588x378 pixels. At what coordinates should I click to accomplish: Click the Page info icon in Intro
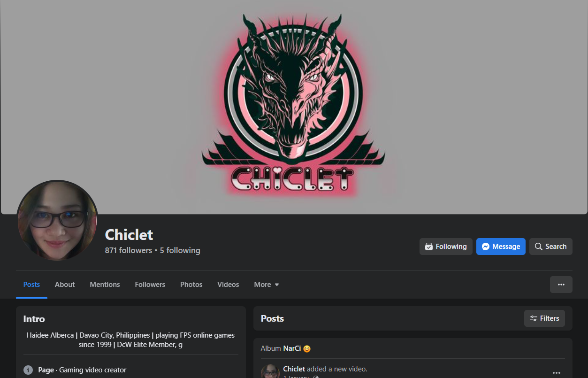tap(28, 370)
